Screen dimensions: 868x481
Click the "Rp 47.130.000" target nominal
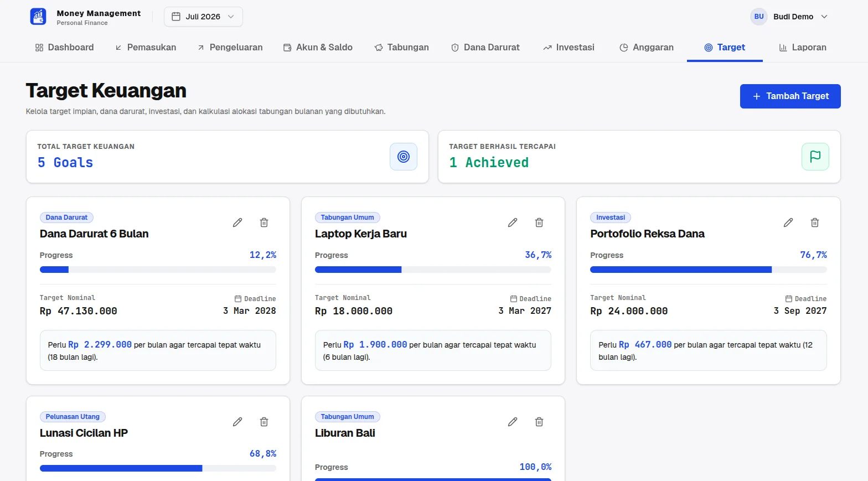pyautogui.click(x=79, y=311)
